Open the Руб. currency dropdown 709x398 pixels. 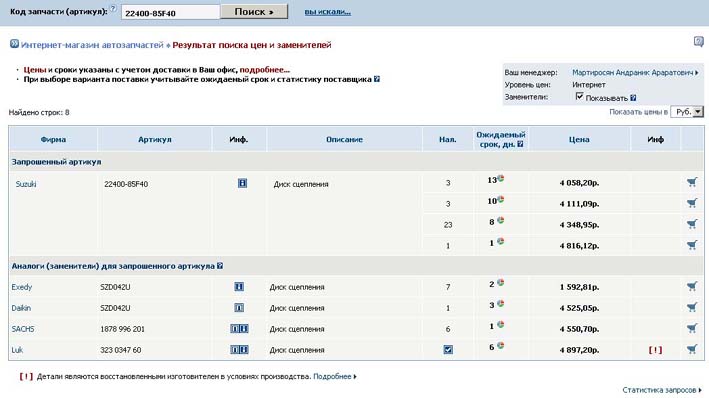point(687,112)
